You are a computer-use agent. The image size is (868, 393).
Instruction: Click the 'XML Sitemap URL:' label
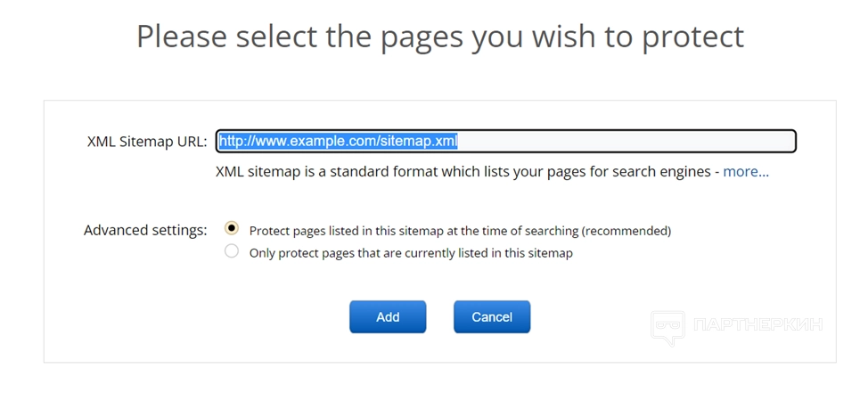[x=147, y=141]
